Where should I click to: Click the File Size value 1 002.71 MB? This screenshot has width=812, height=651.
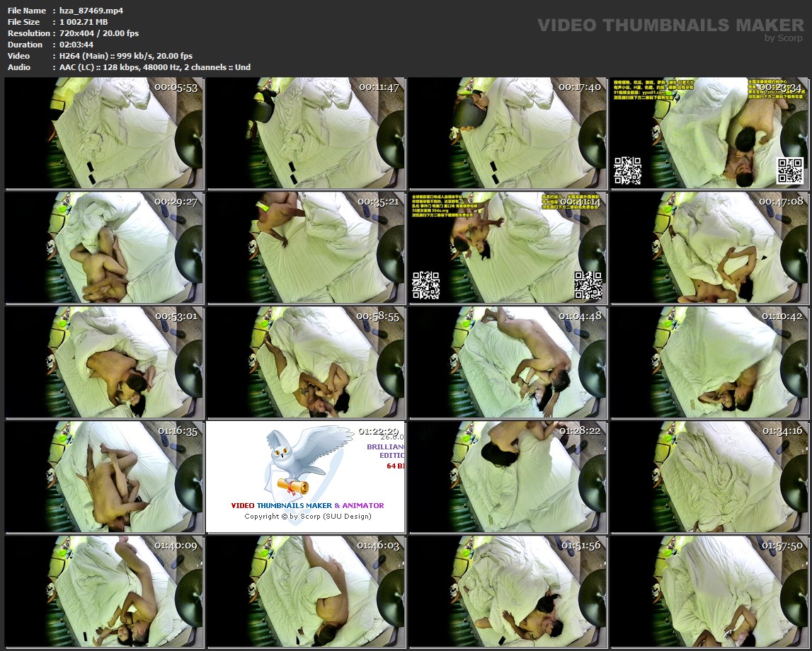79,22
